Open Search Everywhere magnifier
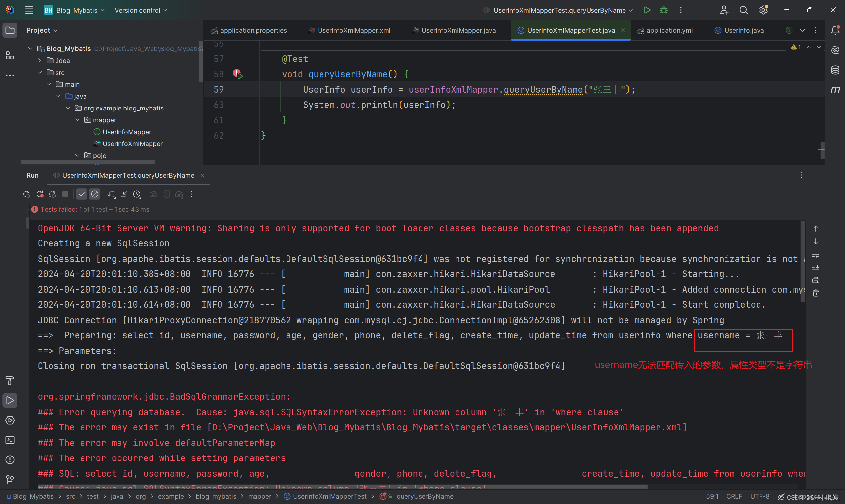845x504 pixels. (x=743, y=10)
